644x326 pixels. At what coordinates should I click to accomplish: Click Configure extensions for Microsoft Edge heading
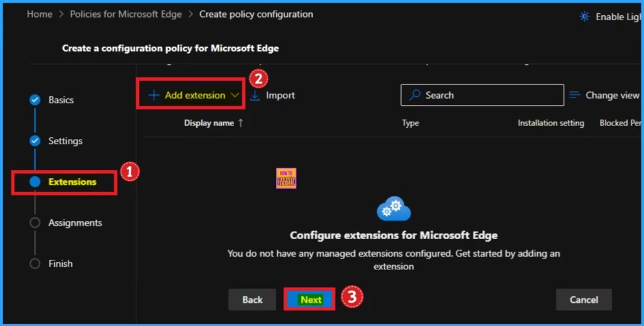pos(394,235)
